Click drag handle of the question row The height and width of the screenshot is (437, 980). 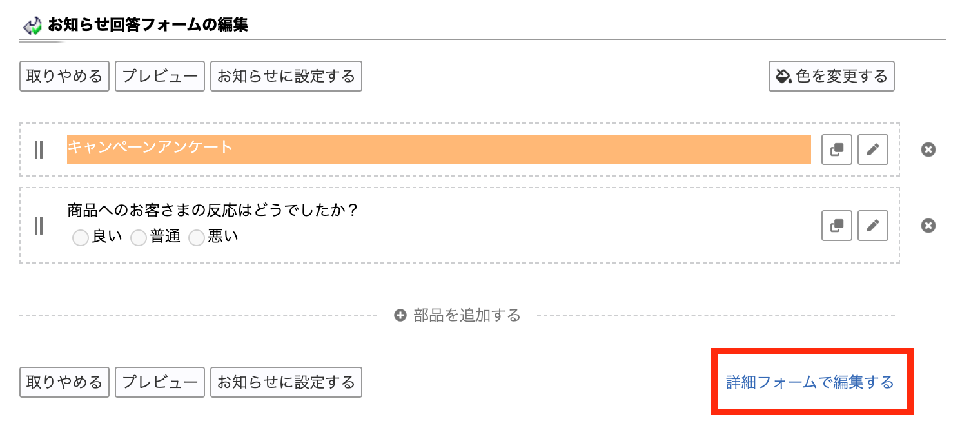39,226
